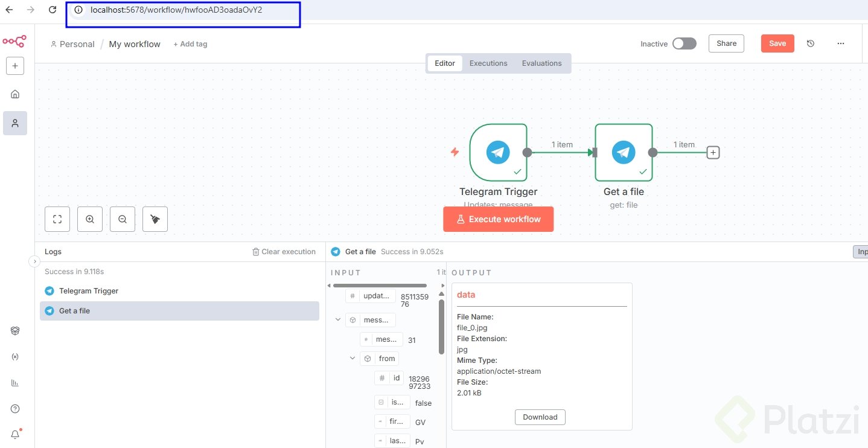Select Get a file row in the Logs list
868x448 pixels.
tap(179, 311)
